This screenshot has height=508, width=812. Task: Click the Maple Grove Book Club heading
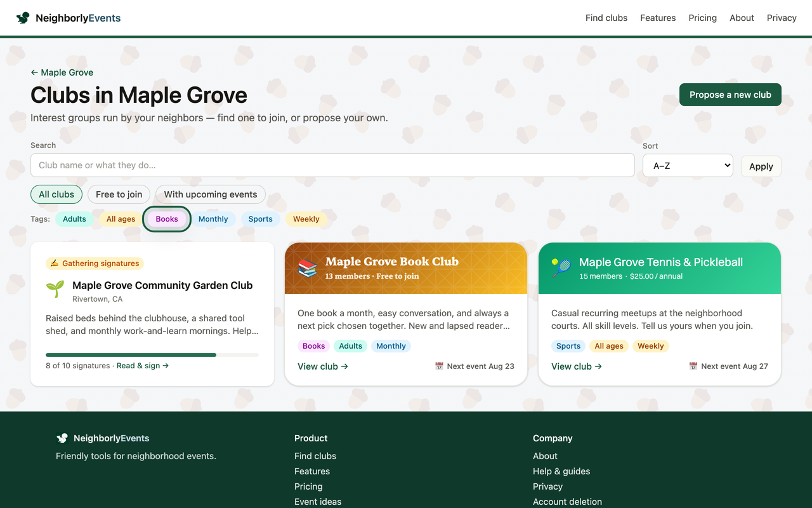(x=392, y=262)
